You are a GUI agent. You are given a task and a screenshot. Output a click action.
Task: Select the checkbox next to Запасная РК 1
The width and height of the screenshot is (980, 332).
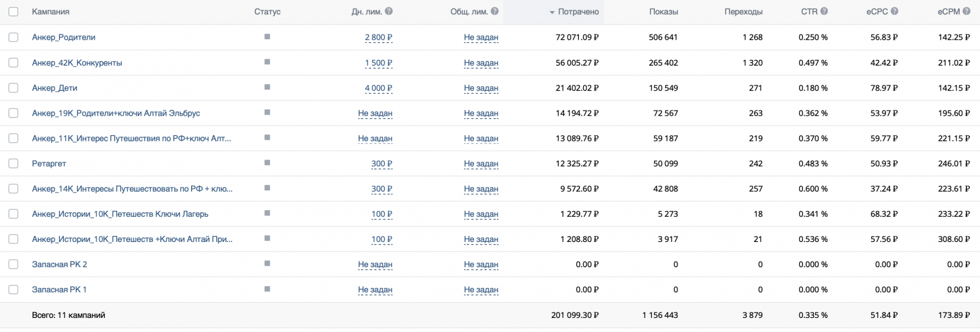(x=13, y=289)
